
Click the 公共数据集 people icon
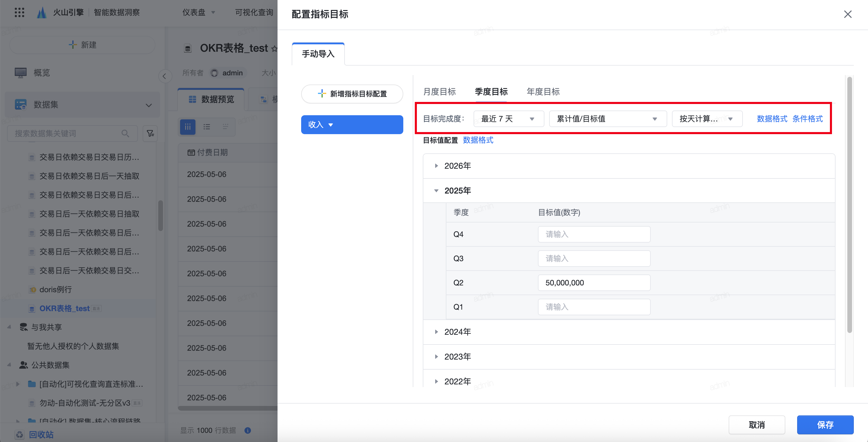(x=23, y=365)
